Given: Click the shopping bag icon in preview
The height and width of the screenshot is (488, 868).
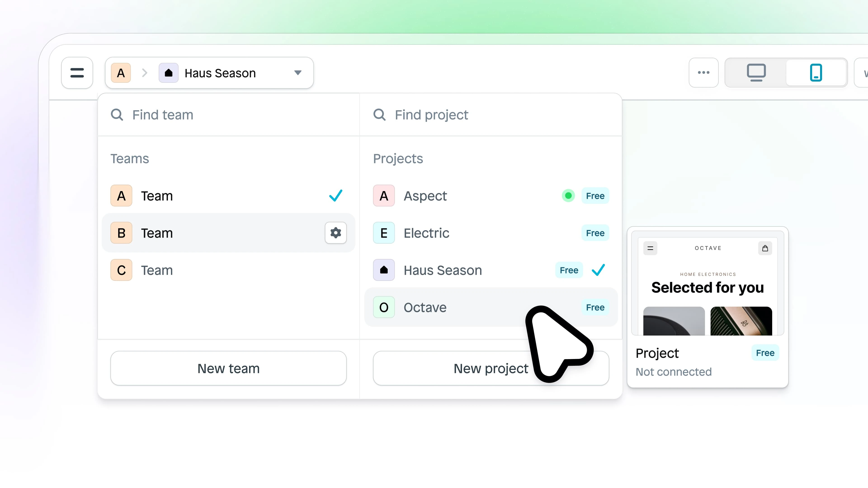Looking at the screenshot, I should pyautogui.click(x=765, y=248).
